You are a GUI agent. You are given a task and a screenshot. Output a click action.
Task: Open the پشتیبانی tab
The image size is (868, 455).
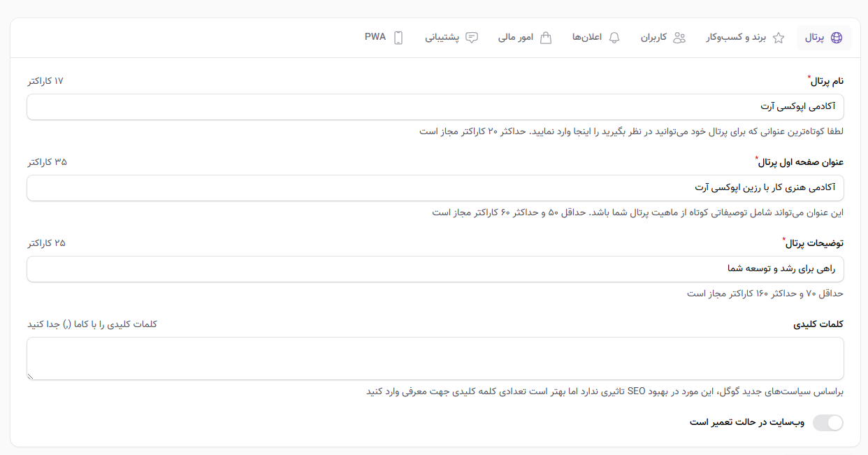451,38
